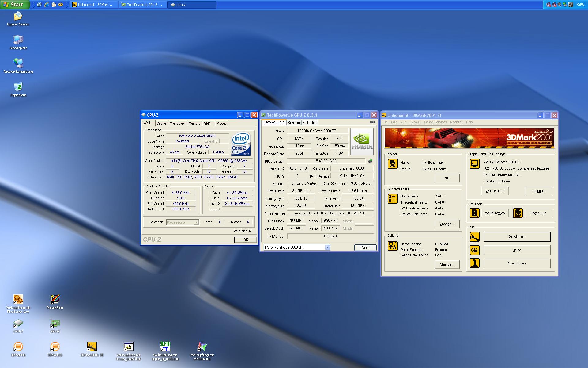Click System Info button
The image size is (588, 368).
pyautogui.click(x=495, y=191)
